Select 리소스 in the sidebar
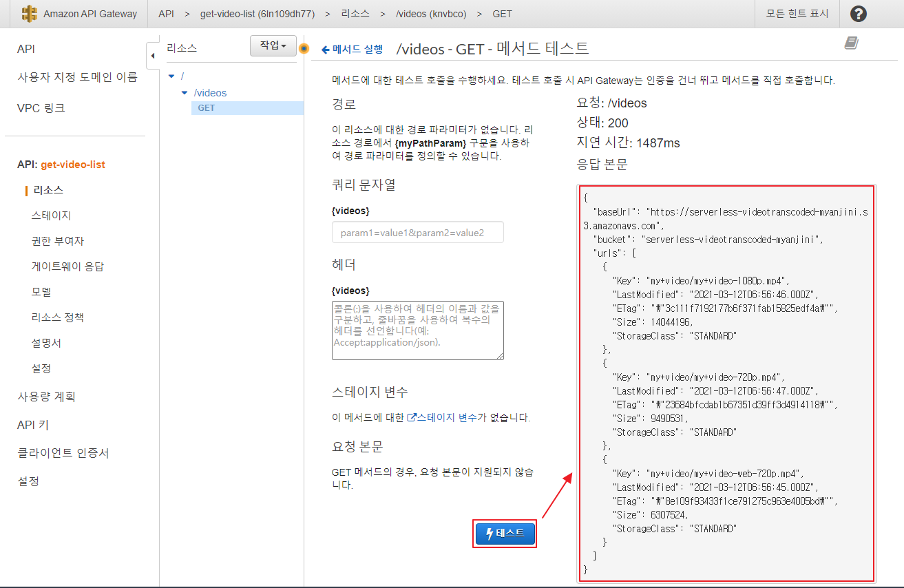This screenshot has width=904, height=588. click(48, 190)
